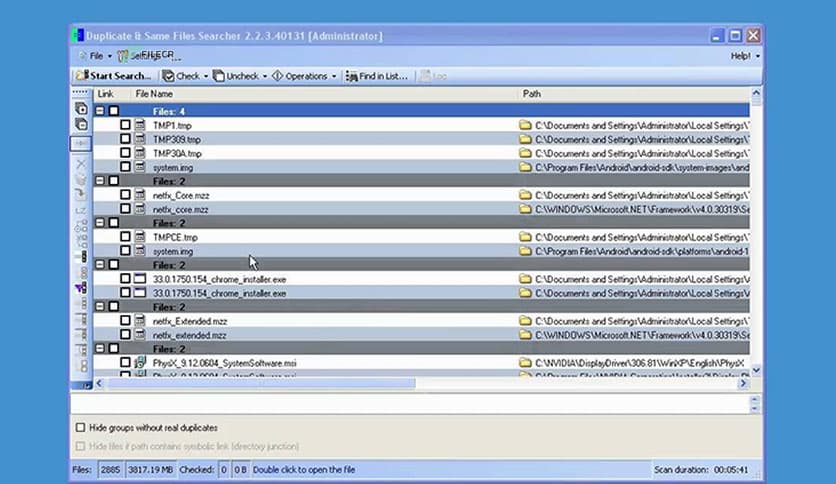This screenshot has height=484, width=836.
Task: Click the folder icon in the NVIDIA DisplayDriver path
Action: (x=525, y=362)
